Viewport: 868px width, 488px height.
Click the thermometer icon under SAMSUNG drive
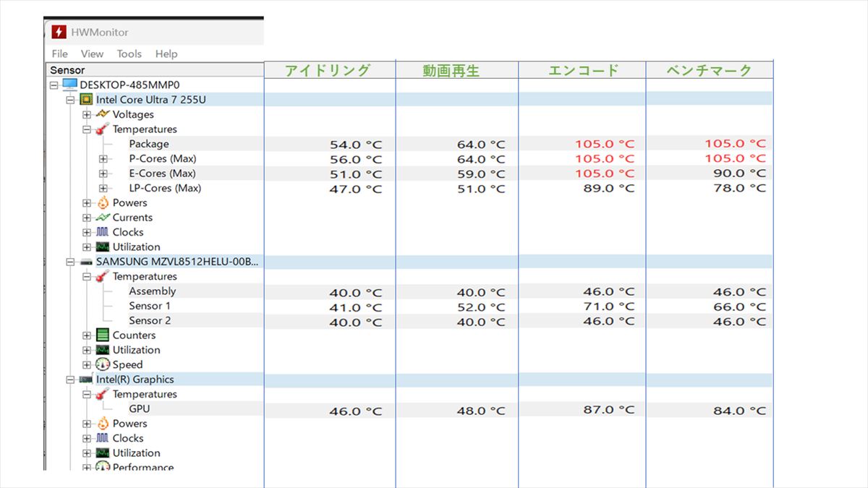coord(102,277)
